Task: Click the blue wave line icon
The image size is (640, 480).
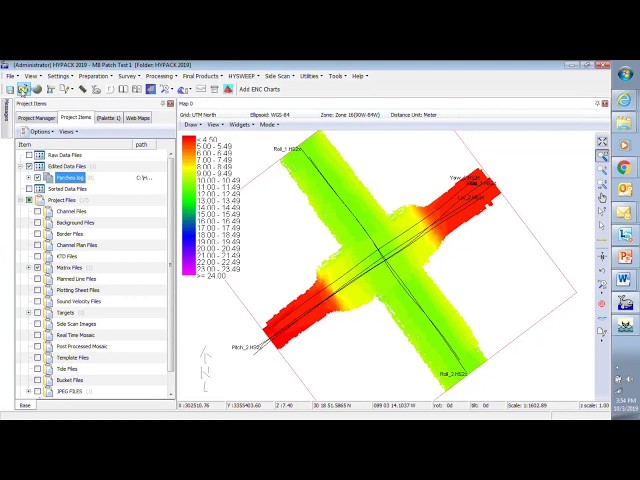Action: [602, 318]
